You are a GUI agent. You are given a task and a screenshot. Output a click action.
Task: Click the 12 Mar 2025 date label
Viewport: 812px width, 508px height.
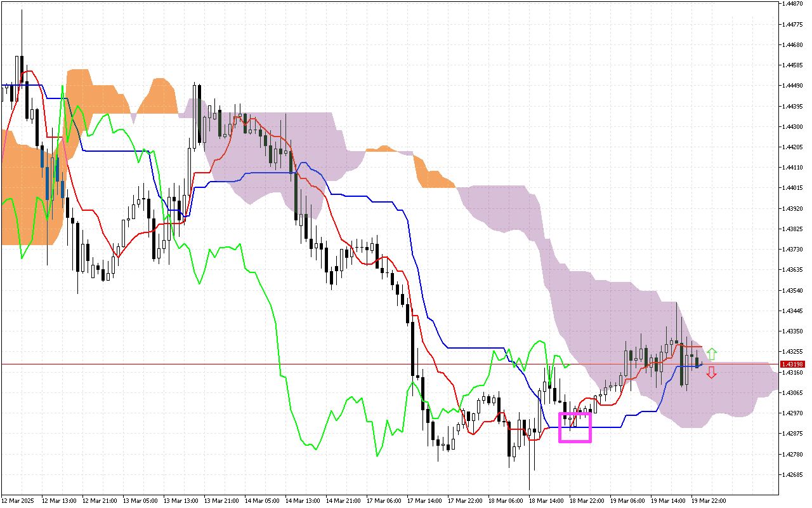[18, 501]
